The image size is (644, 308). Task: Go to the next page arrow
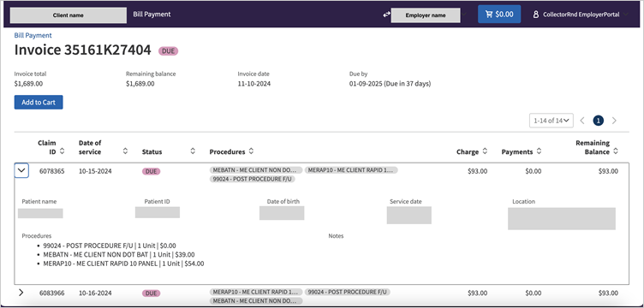click(614, 121)
